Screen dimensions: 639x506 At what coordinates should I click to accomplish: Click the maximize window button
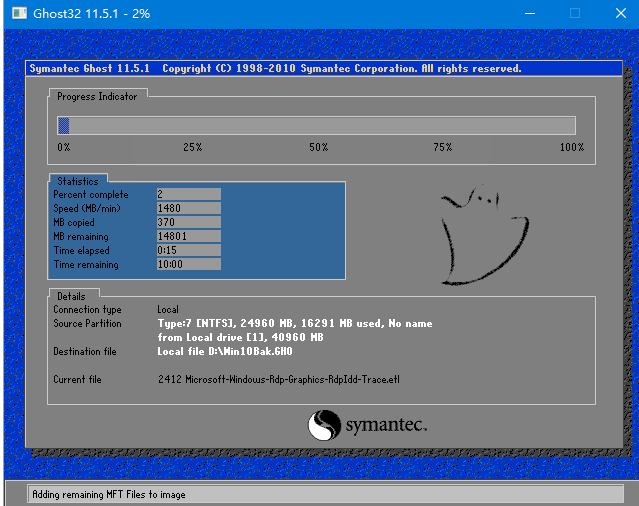[x=574, y=14]
